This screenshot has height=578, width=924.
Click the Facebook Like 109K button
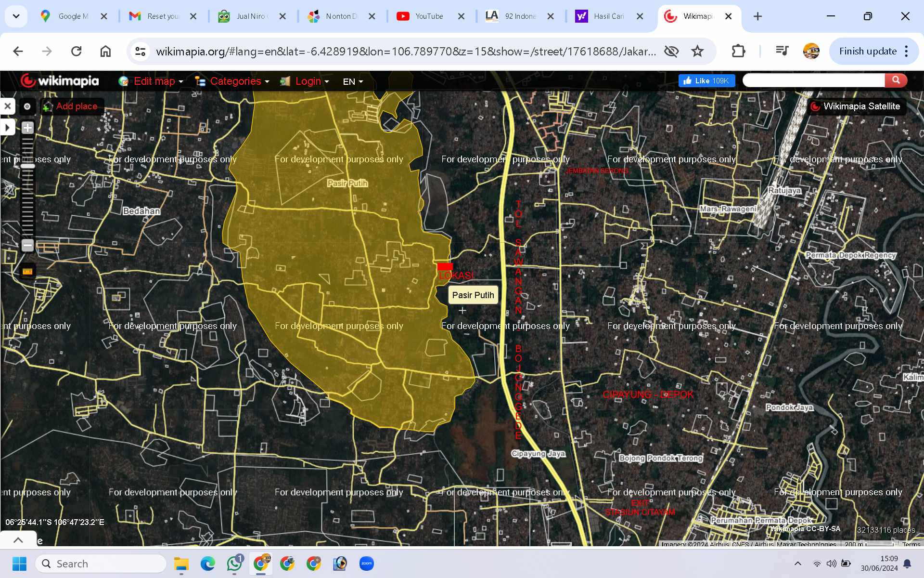(x=706, y=81)
